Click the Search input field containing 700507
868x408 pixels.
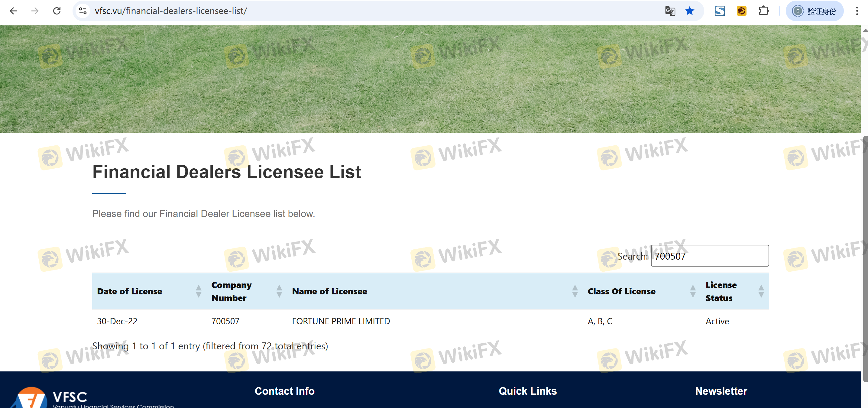[x=709, y=256]
